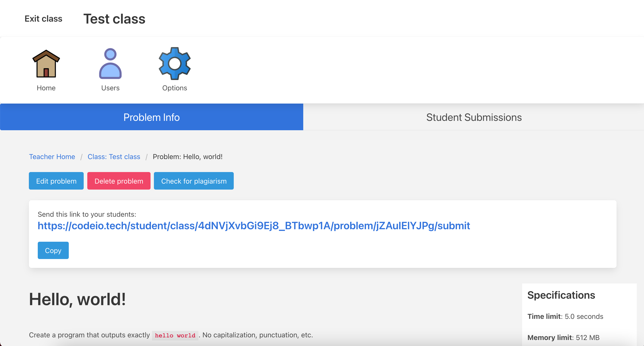Switch to the Student Submissions tab
Screen dimensions: 644x346
[474, 117]
